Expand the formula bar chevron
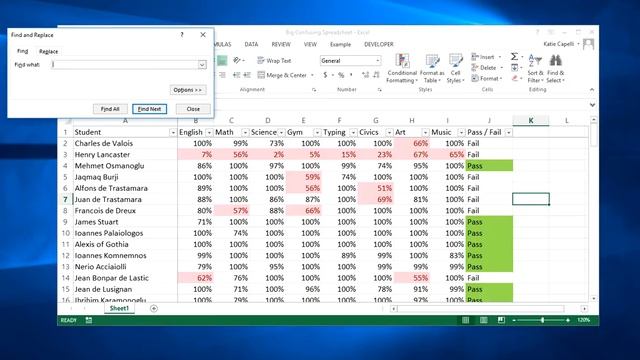 (592, 105)
